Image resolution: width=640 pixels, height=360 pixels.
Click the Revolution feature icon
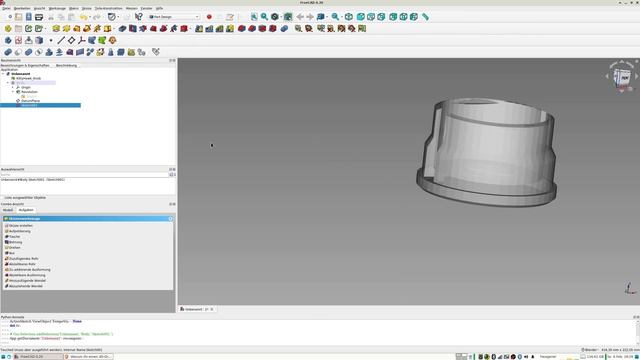tap(67, 29)
